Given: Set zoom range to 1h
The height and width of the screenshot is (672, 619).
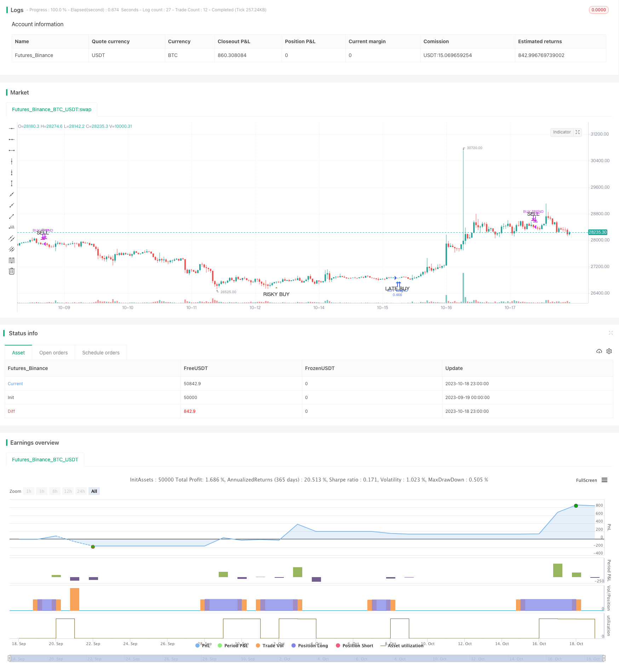Looking at the screenshot, I should click(29, 491).
